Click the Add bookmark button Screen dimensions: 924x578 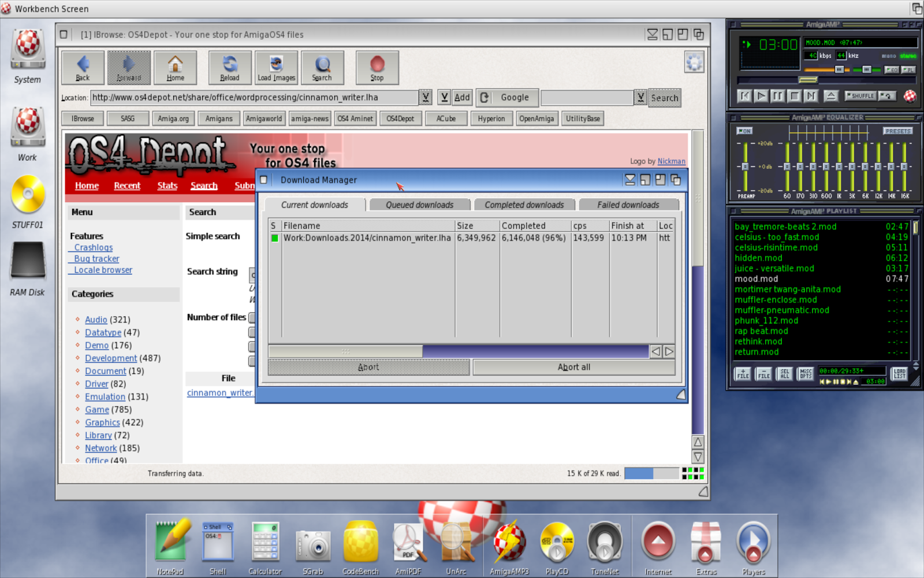pos(462,97)
